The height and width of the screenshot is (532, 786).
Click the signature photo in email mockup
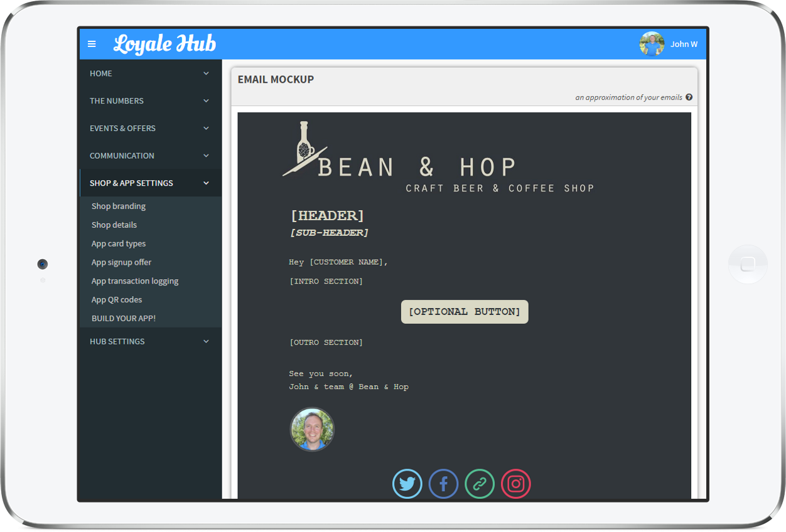point(312,430)
